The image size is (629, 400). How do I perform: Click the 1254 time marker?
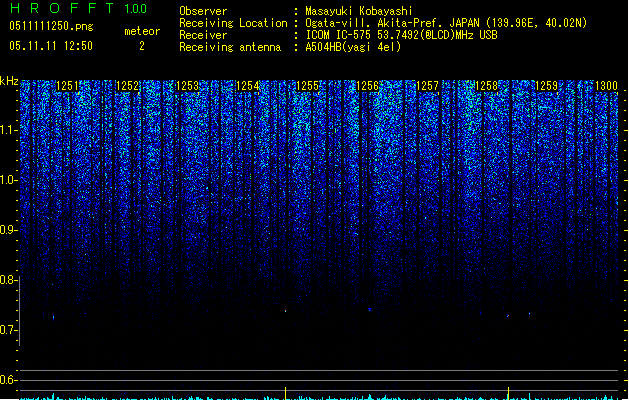tap(248, 86)
